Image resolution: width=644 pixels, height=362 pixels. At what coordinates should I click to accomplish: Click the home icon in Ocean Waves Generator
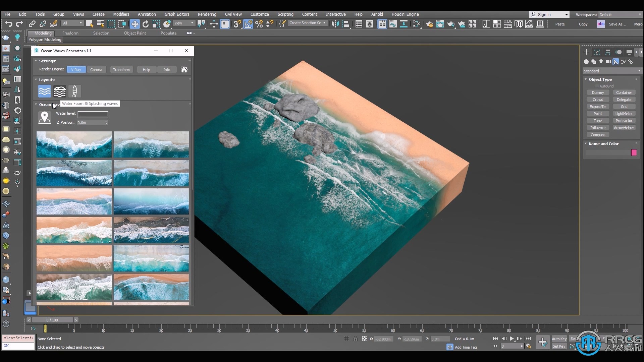184,69
